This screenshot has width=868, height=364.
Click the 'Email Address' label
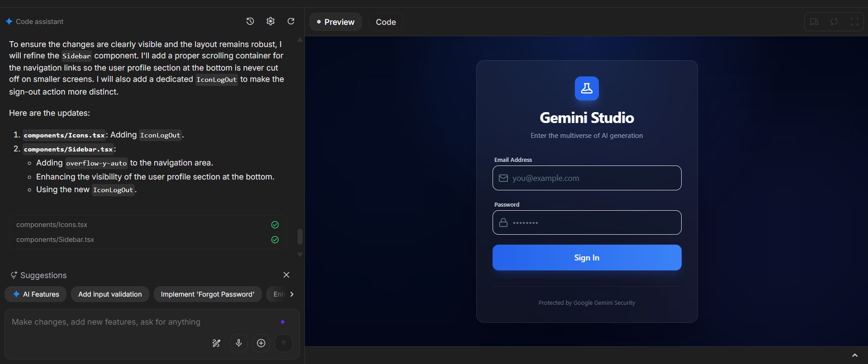point(513,160)
